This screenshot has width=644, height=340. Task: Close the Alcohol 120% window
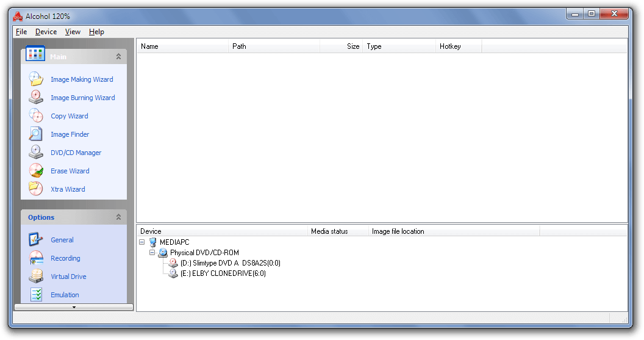[614, 14]
